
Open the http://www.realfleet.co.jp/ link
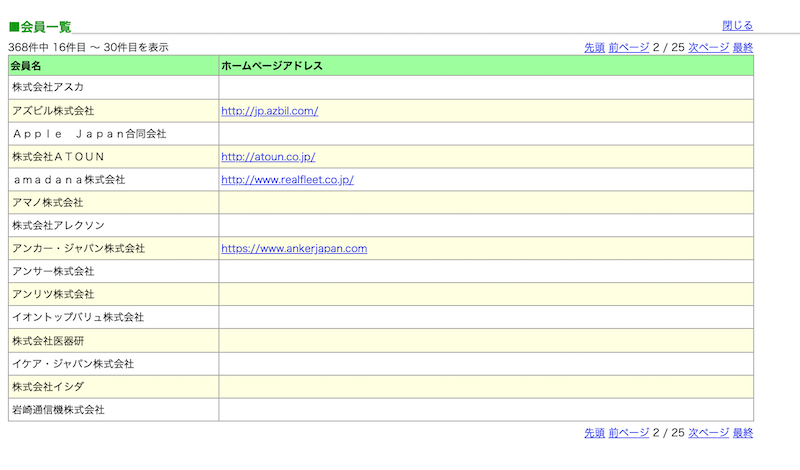click(287, 180)
